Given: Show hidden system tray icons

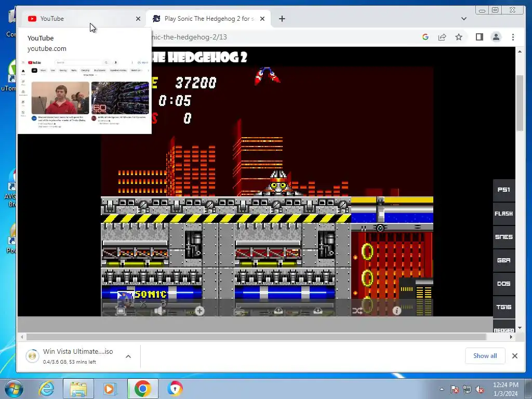Looking at the screenshot, I should [x=442, y=390].
